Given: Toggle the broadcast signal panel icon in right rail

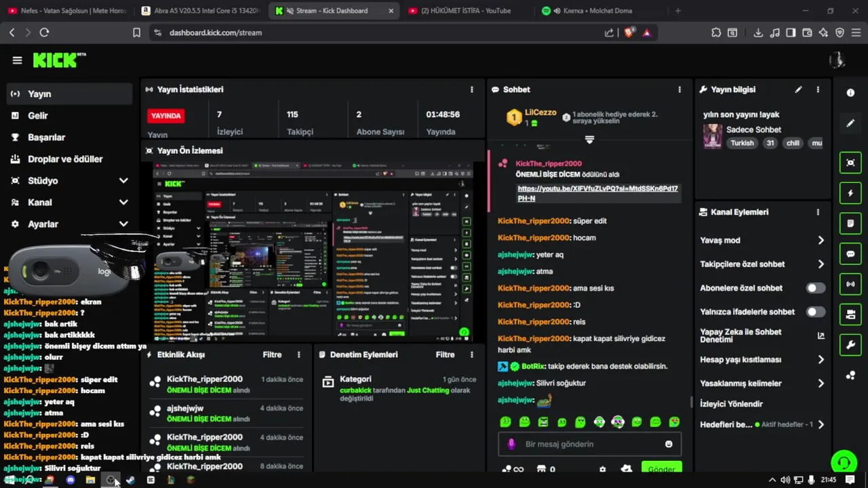Looking at the screenshot, I should click(x=850, y=284).
